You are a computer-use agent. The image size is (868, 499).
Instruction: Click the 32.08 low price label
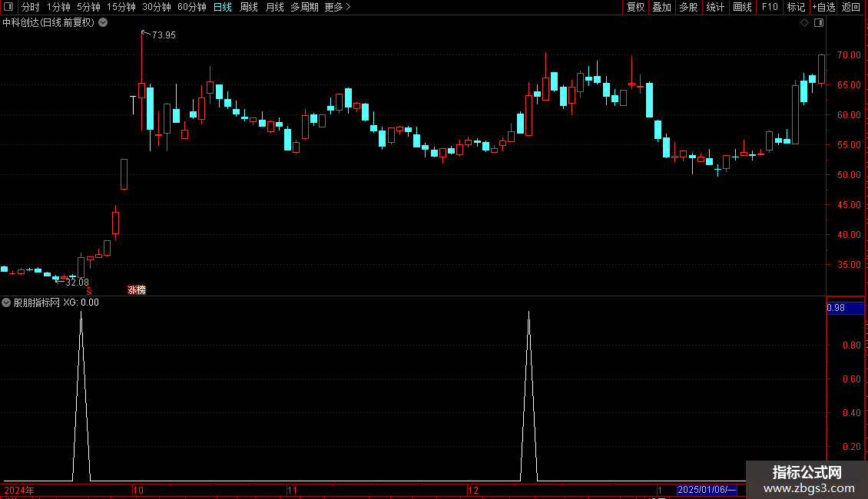(x=77, y=283)
